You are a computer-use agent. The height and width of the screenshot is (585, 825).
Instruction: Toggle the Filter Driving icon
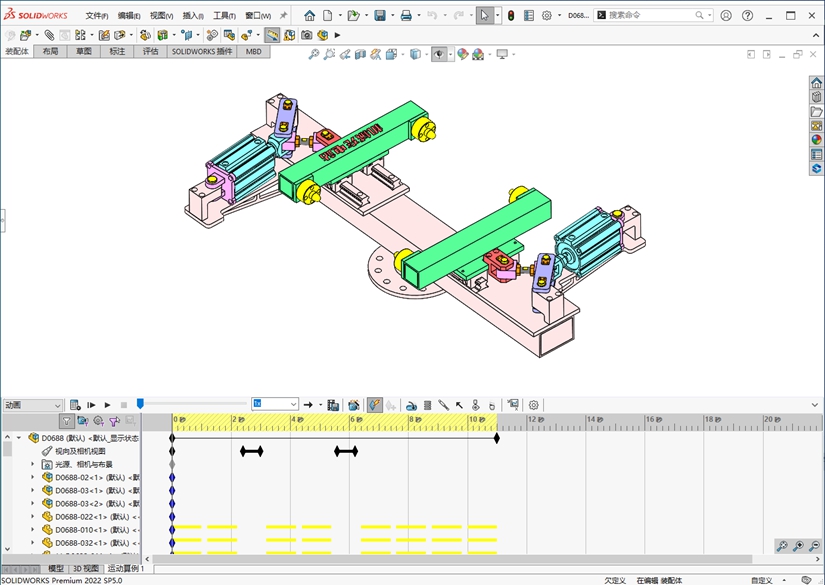[98, 421]
